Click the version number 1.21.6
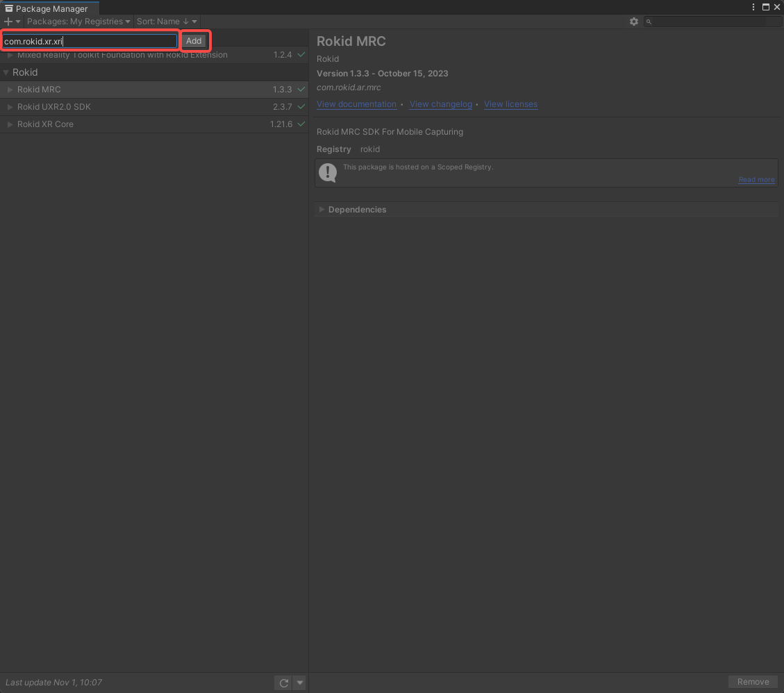The width and height of the screenshot is (784, 693). point(281,124)
